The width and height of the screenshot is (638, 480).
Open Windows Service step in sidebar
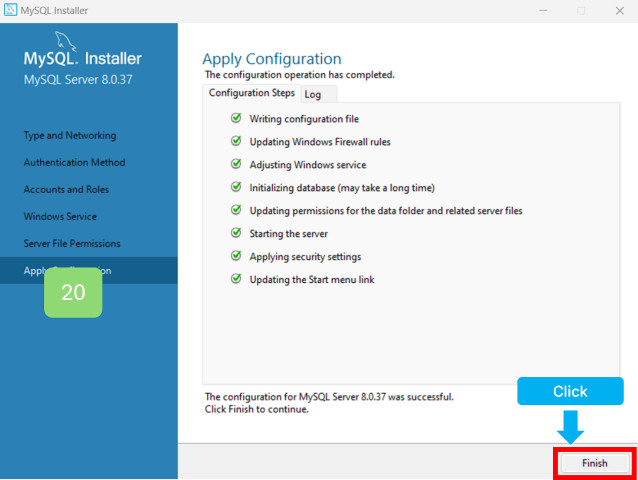pyautogui.click(x=60, y=216)
